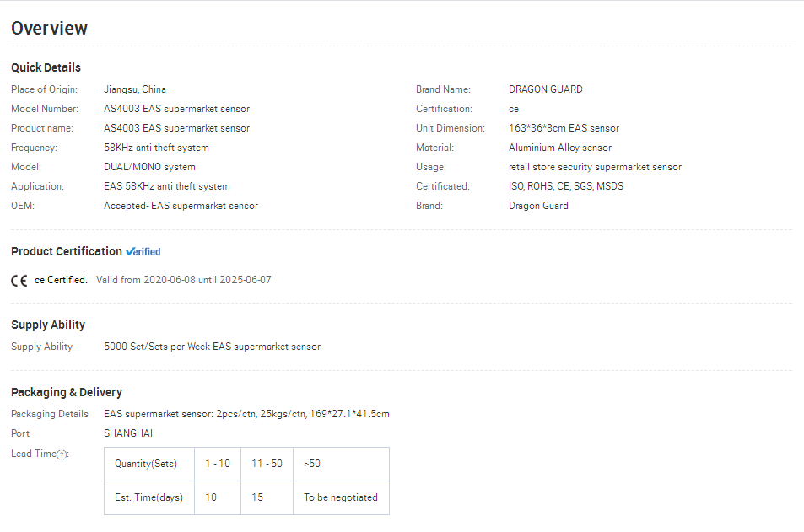Click the 'To be negotiated' cell
This screenshot has width=804, height=532.
point(341,497)
